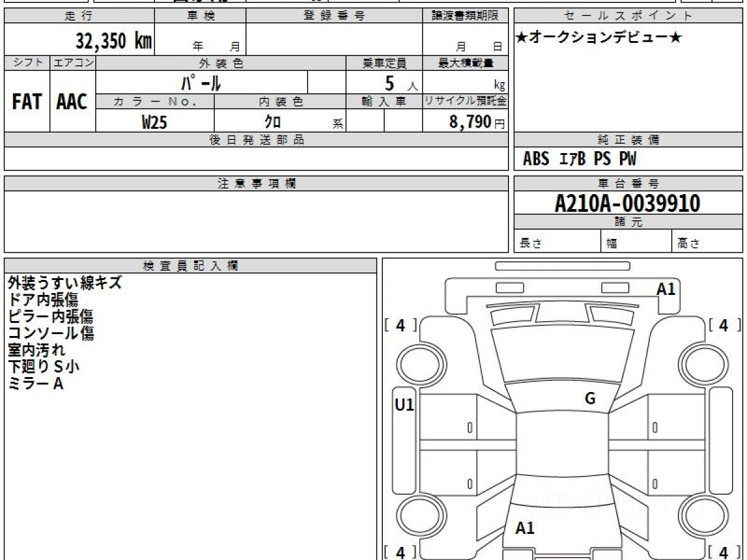Select the 内装色 header

point(280,101)
